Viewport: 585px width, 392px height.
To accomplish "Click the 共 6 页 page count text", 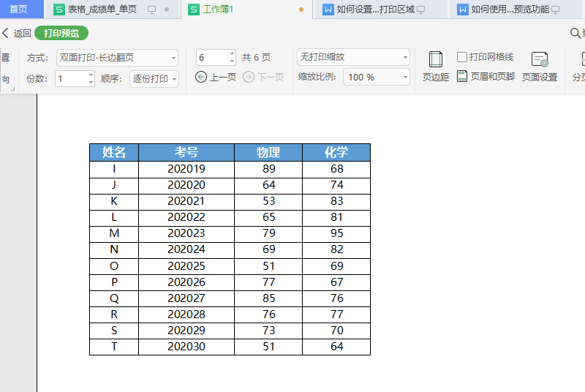I will pyautogui.click(x=256, y=58).
